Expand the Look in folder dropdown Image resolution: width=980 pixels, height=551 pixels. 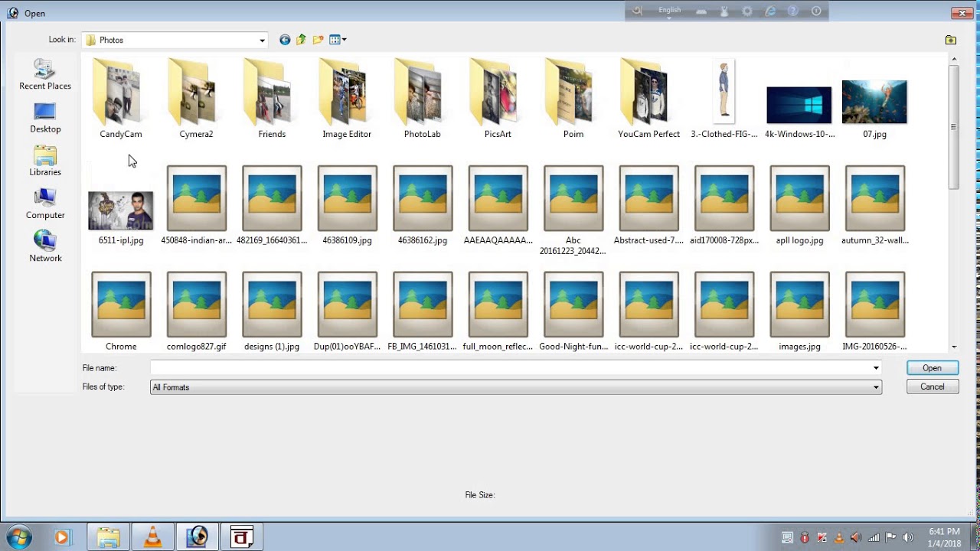262,40
